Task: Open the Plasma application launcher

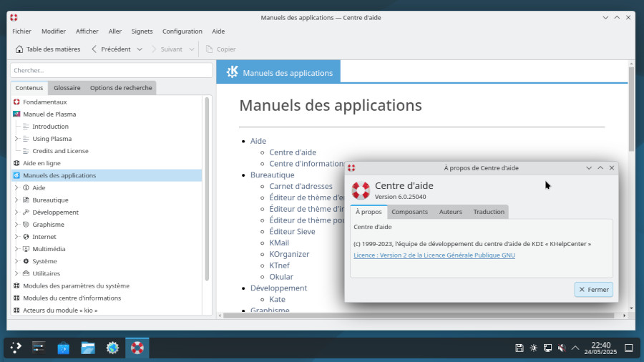Action: click(16, 348)
